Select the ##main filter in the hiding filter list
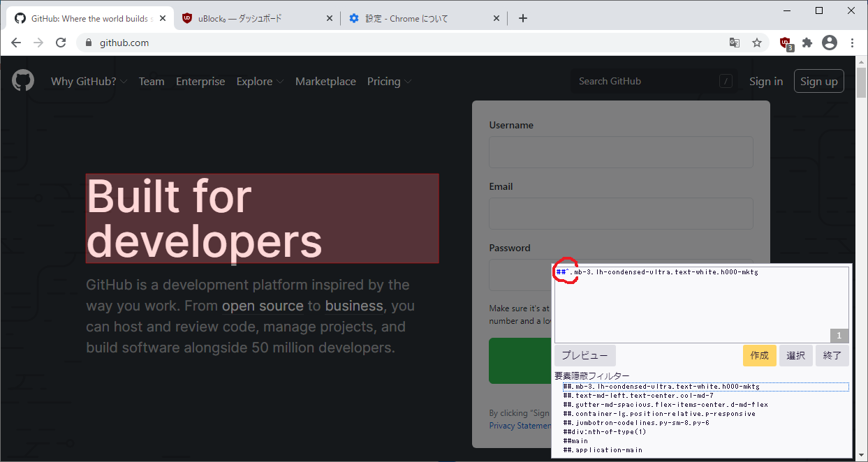The width and height of the screenshot is (868, 462). pos(575,440)
